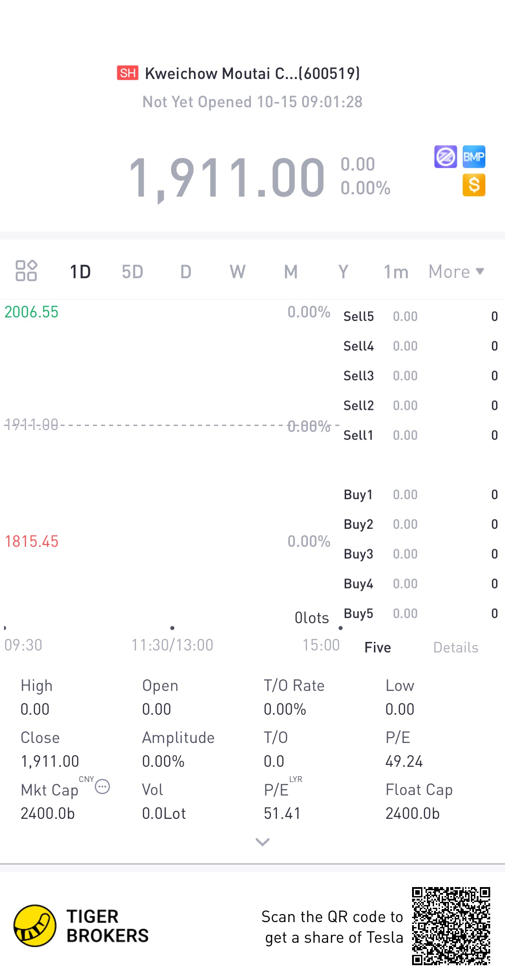Screen dimensions: 505x980
Task: Expand more stock stats with chevron
Action: click(x=263, y=842)
